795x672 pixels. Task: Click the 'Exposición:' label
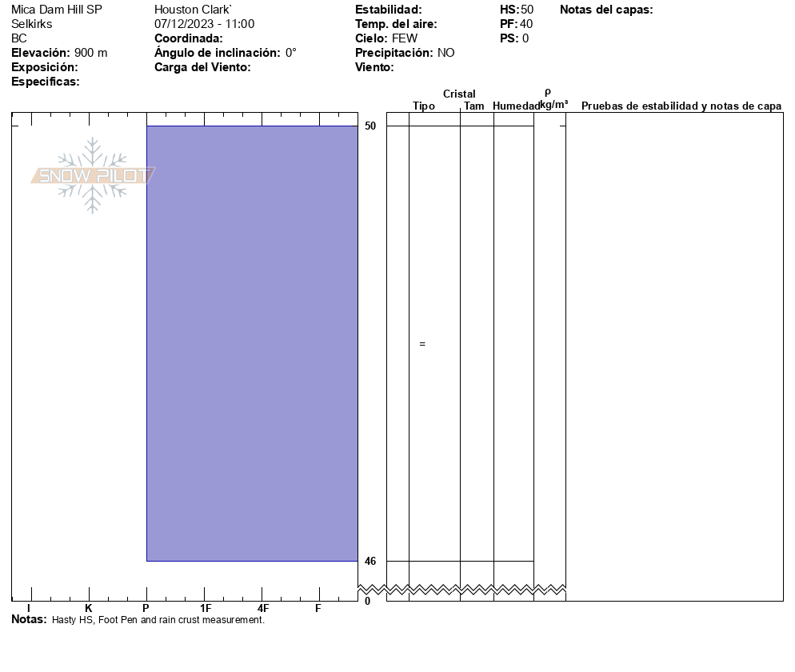click(x=45, y=67)
